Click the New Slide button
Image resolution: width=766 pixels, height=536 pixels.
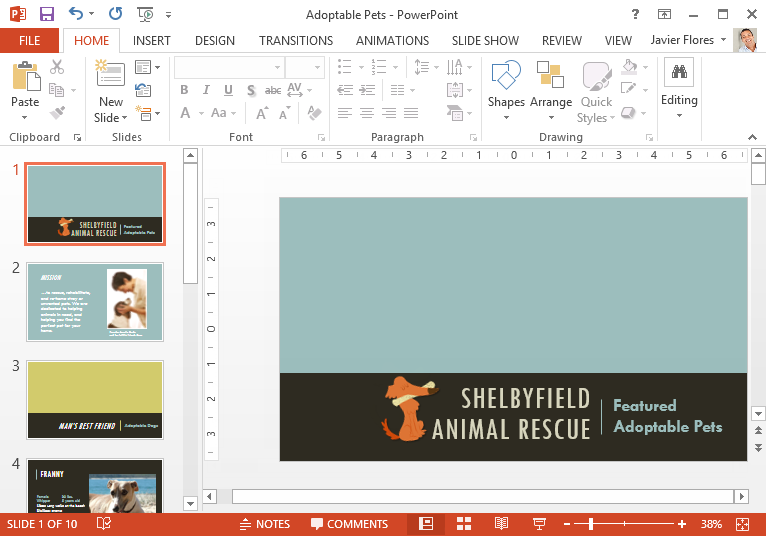pos(110,91)
